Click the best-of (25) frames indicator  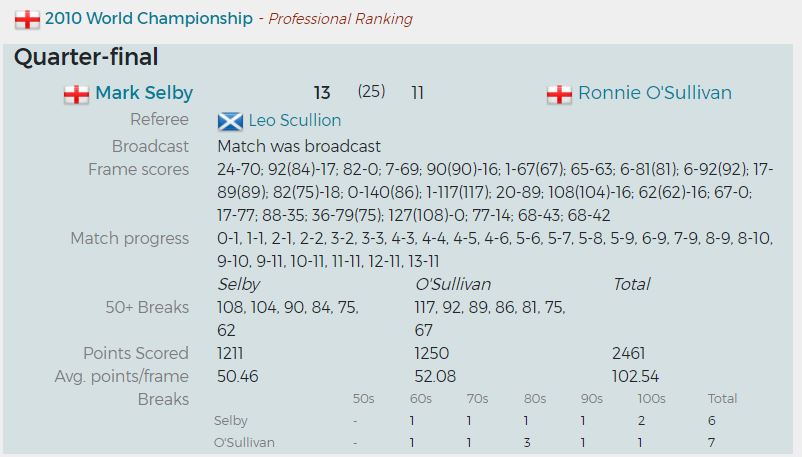coord(371,92)
